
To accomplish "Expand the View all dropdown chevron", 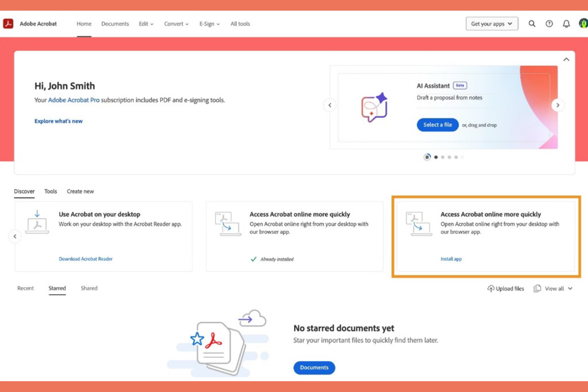I will point(570,289).
